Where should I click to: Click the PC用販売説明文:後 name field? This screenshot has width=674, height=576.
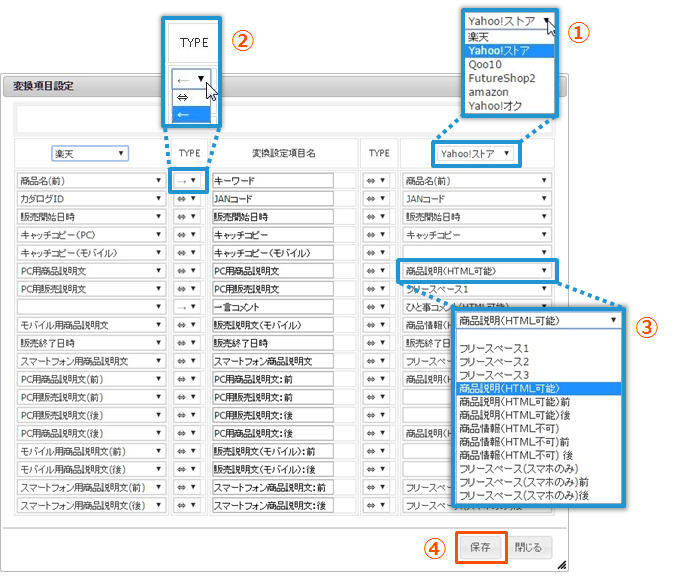[273, 416]
